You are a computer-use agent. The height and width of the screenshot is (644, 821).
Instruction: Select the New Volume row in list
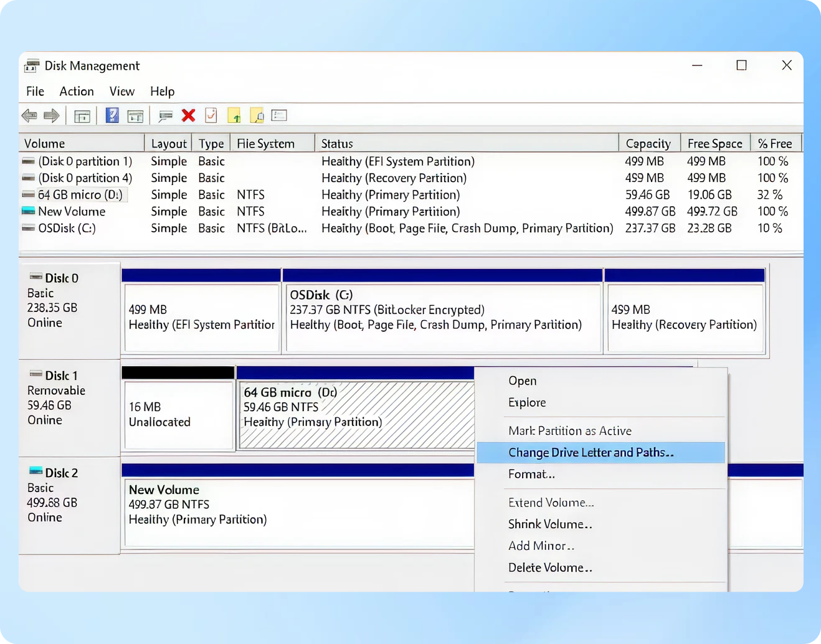pyautogui.click(x=72, y=212)
